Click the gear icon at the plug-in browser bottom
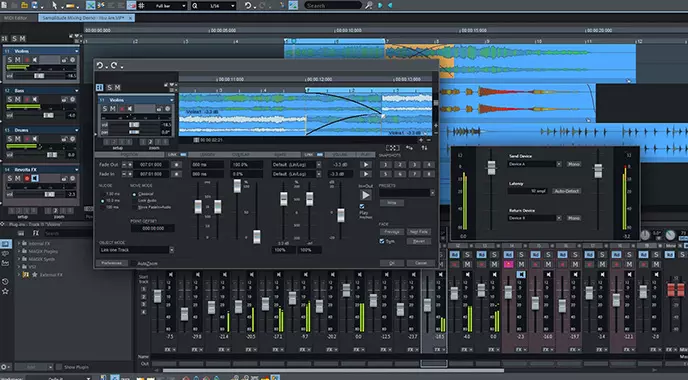Image resolution: width=688 pixels, height=380 pixels. click(x=4, y=367)
